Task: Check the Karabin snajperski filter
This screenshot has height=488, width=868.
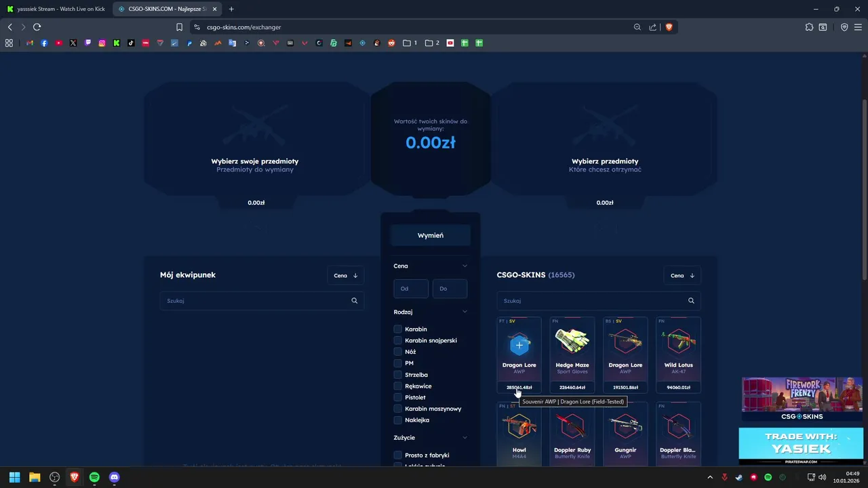Action: (398, 340)
